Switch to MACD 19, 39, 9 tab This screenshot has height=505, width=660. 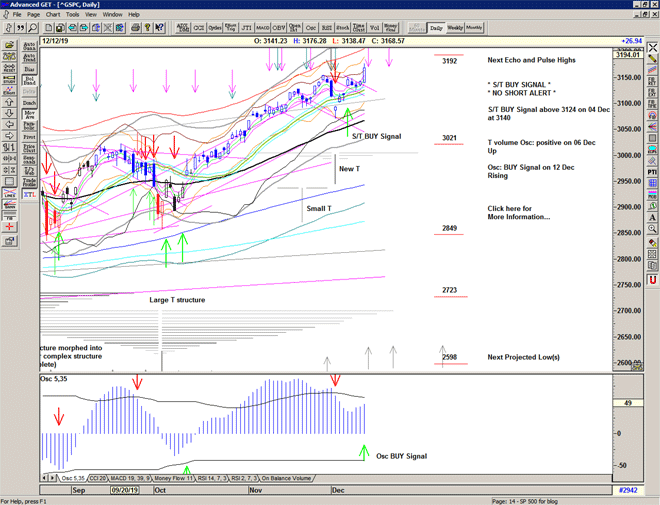tap(132, 479)
